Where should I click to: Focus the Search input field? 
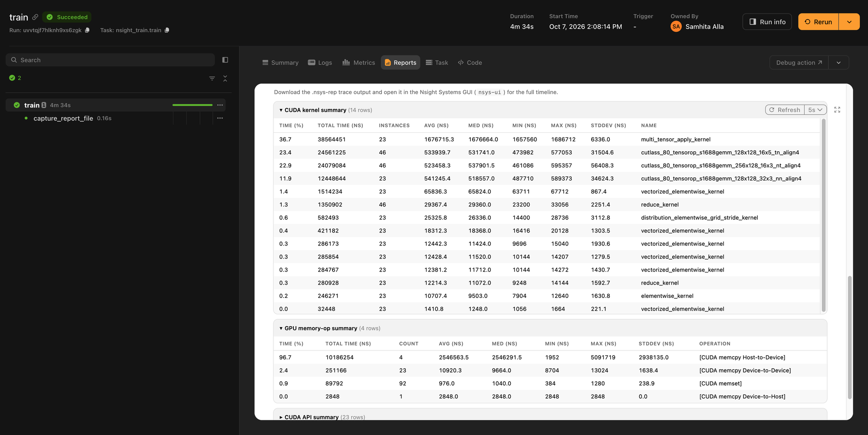[x=110, y=60]
